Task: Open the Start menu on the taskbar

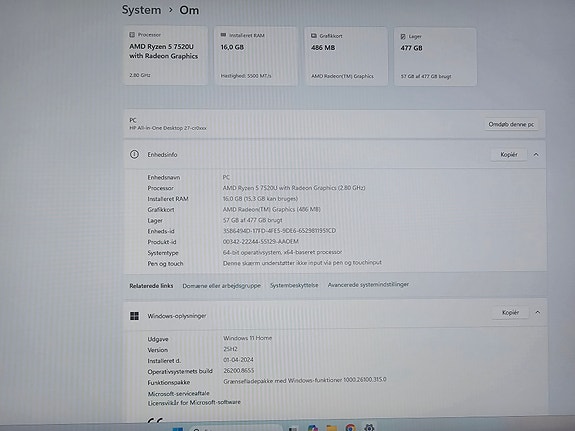Action: pos(178,429)
